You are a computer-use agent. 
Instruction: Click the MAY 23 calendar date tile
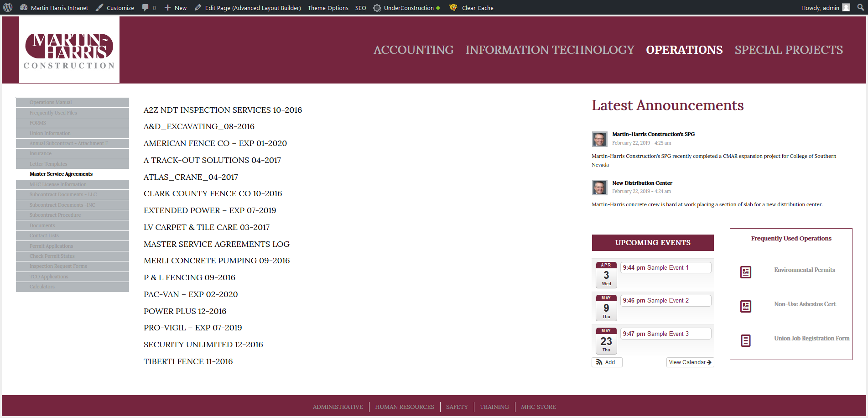[x=606, y=341]
